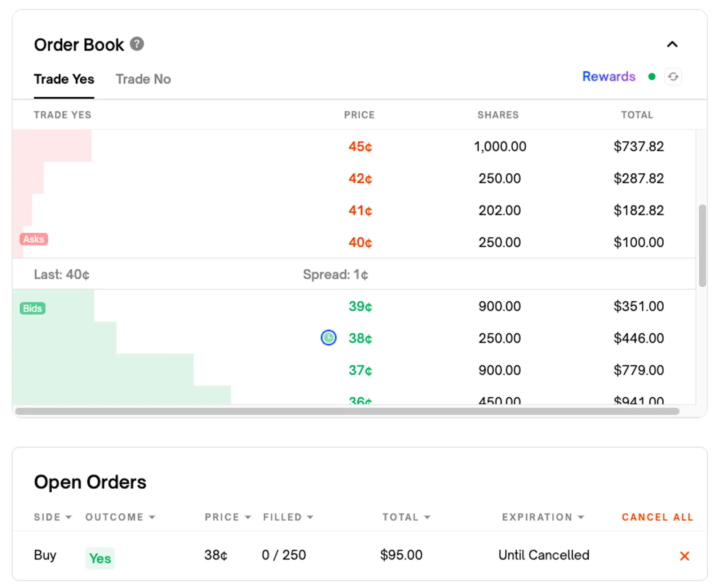Open the Rewards link

click(609, 76)
